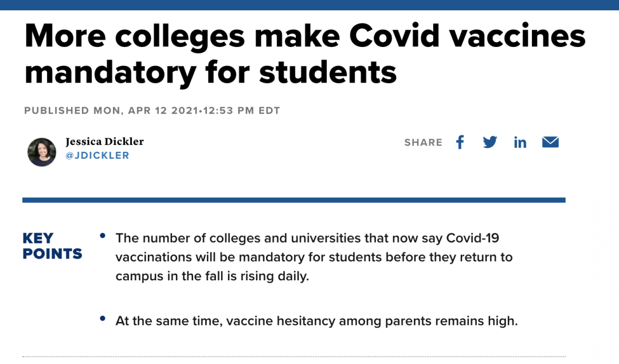Image resolution: width=619 pixels, height=364 pixels.
Task: Share the article via email envelope icon
Action: tap(550, 142)
